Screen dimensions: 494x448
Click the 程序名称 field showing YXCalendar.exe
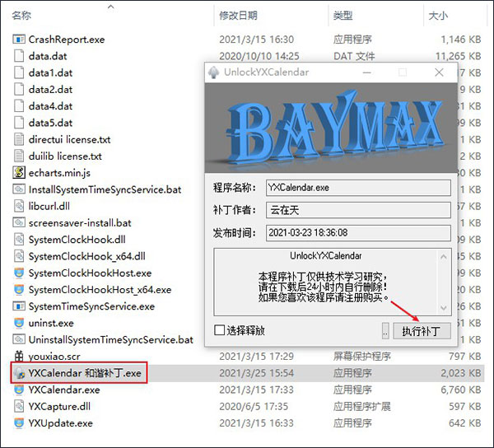358,188
